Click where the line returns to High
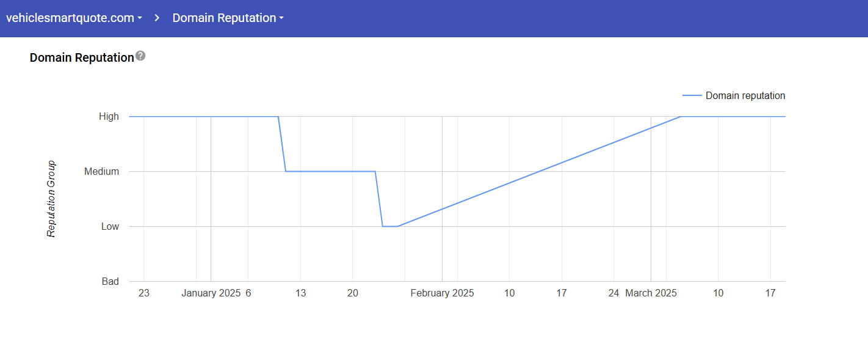Viewport: 868px width, 349px height. point(681,116)
